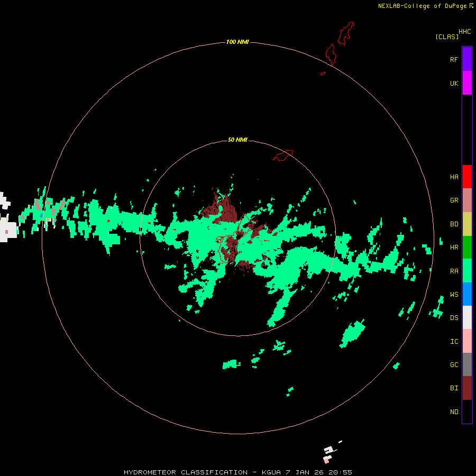This screenshot has height=476, width=476.
Task: Click the HA legend label
Action: pos(454,177)
